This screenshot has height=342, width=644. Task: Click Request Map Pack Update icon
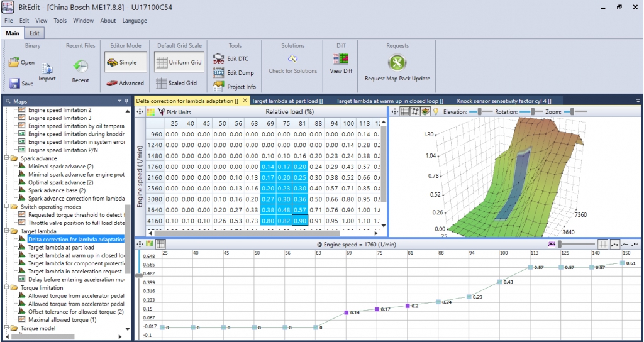coord(397,63)
